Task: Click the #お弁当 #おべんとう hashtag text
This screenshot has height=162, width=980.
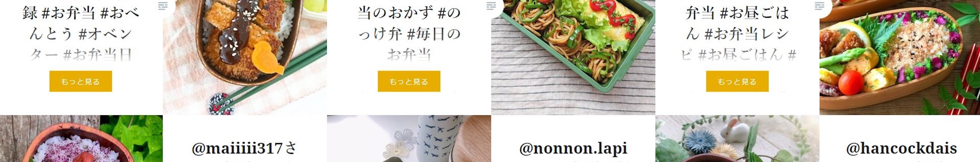Action: (x=90, y=13)
